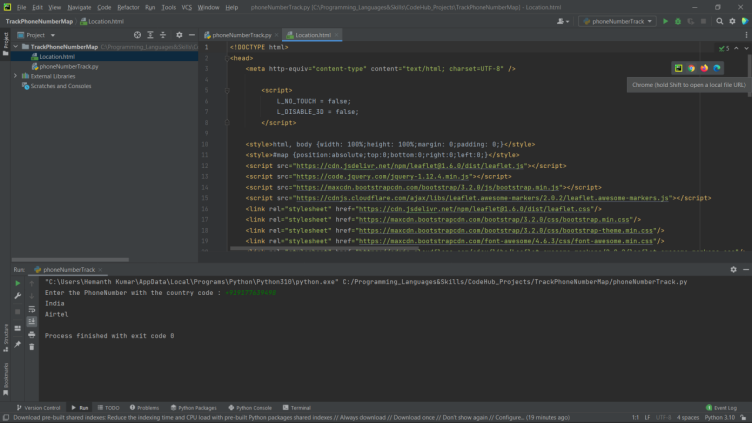This screenshot has width=753, height=424.
Task: Open run configuration wrench icon
Action: pyautogui.click(x=18, y=296)
